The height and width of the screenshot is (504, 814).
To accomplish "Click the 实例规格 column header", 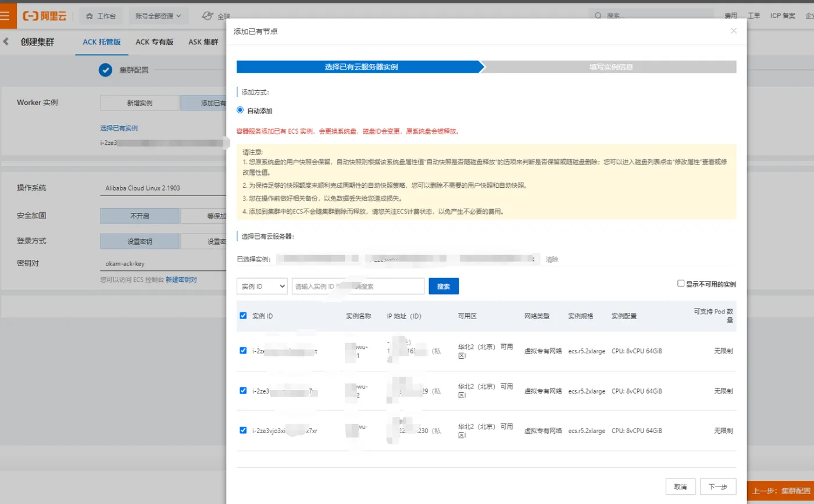I will pos(580,316).
